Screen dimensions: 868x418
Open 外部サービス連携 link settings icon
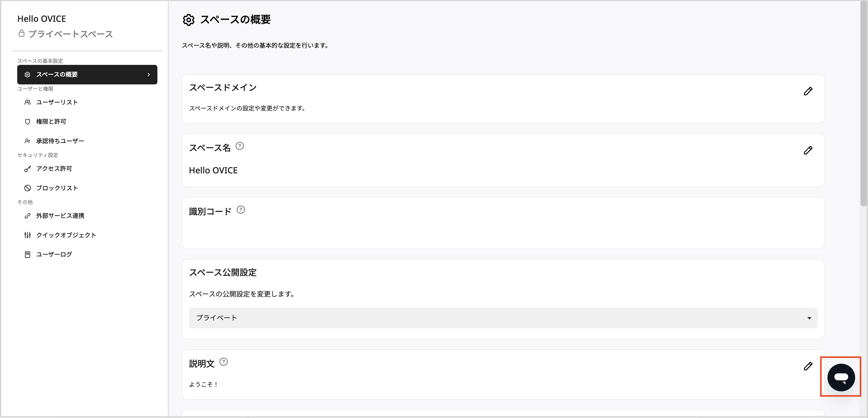click(28, 216)
